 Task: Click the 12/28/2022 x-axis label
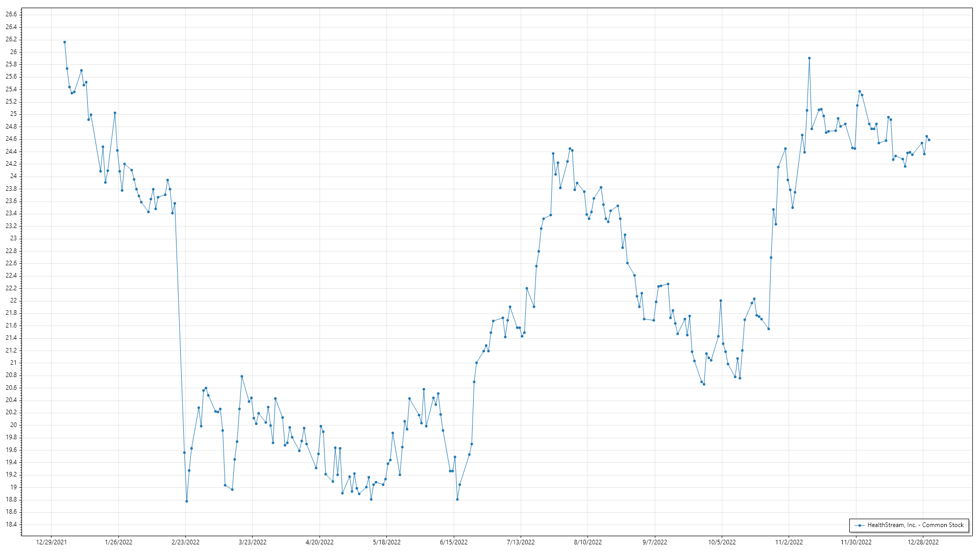click(923, 542)
